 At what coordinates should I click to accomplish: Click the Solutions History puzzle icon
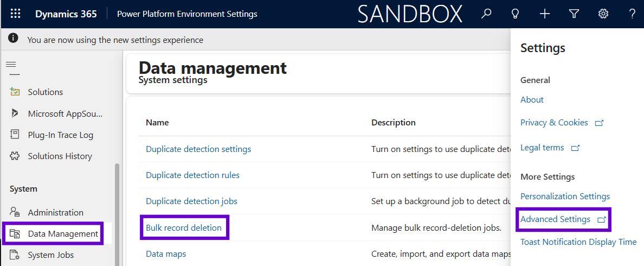15,156
